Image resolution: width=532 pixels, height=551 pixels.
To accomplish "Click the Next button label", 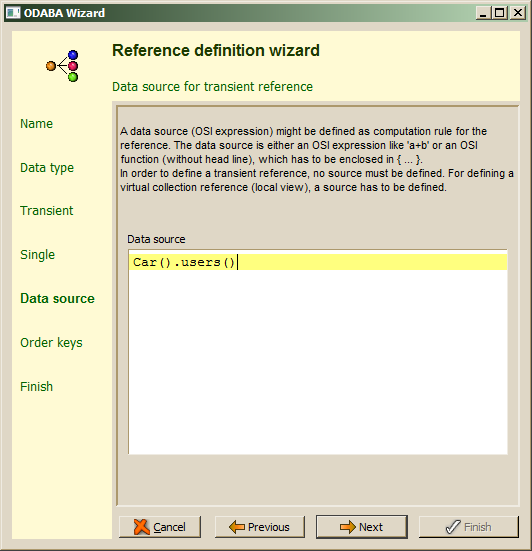I will pos(371,527).
